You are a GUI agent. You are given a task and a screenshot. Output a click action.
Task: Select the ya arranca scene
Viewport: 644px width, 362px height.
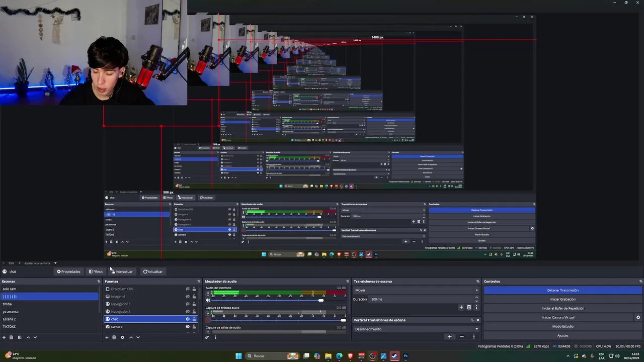[49, 312]
